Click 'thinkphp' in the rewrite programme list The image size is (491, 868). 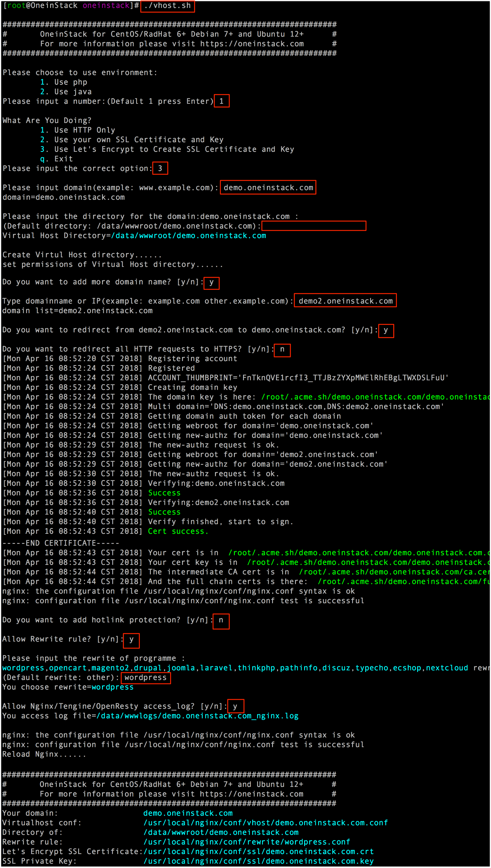click(256, 668)
